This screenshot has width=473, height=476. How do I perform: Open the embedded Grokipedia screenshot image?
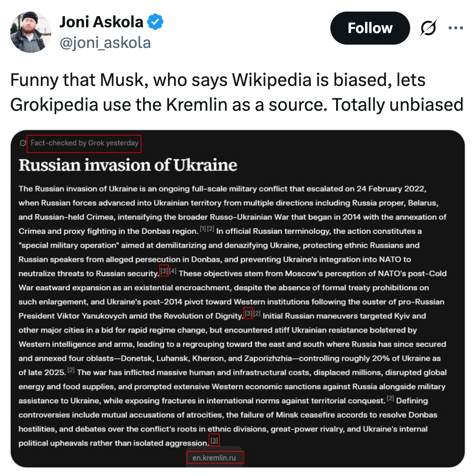click(237, 298)
